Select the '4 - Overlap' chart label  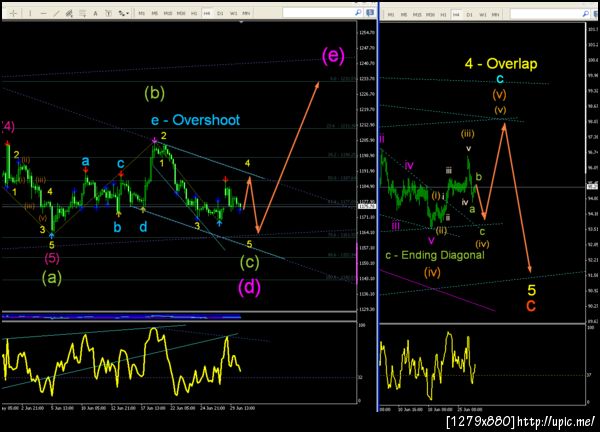[x=501, y=64]
